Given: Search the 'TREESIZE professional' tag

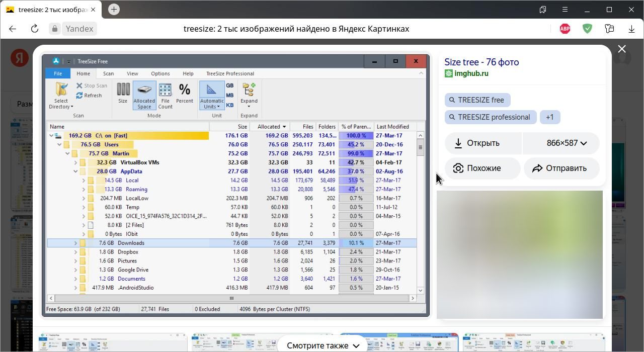Looking at the screenshot, I should (x=491, y=117).
